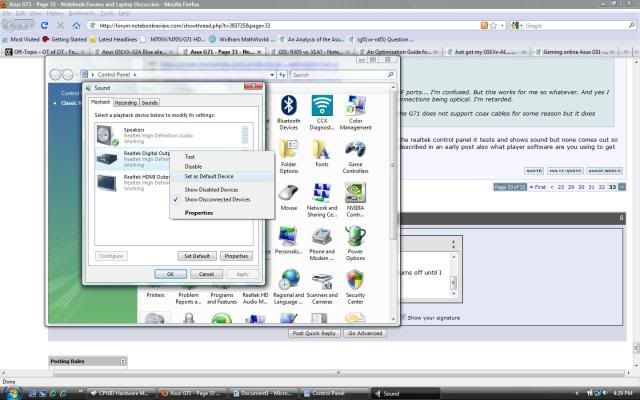
Task: Open Color Management icon
Action: point(356,113)
